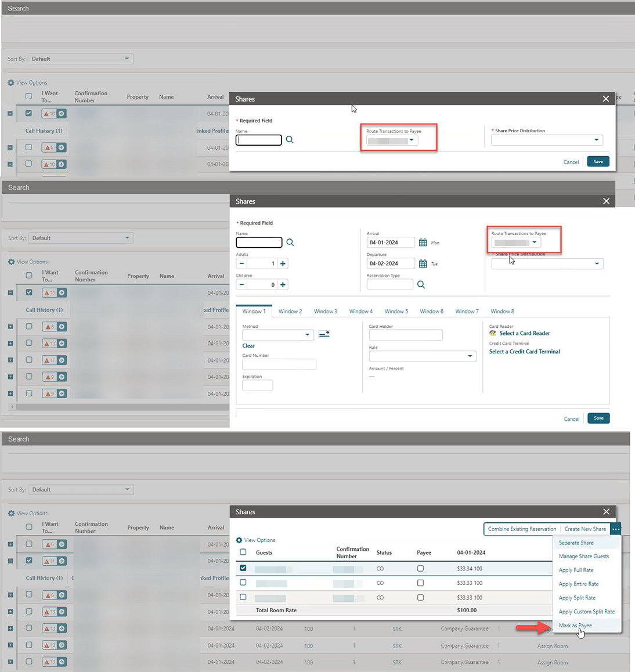This screenshot has height=672, width=635.
Task: Increase the Adults count with plus
Action: [283, 263]
